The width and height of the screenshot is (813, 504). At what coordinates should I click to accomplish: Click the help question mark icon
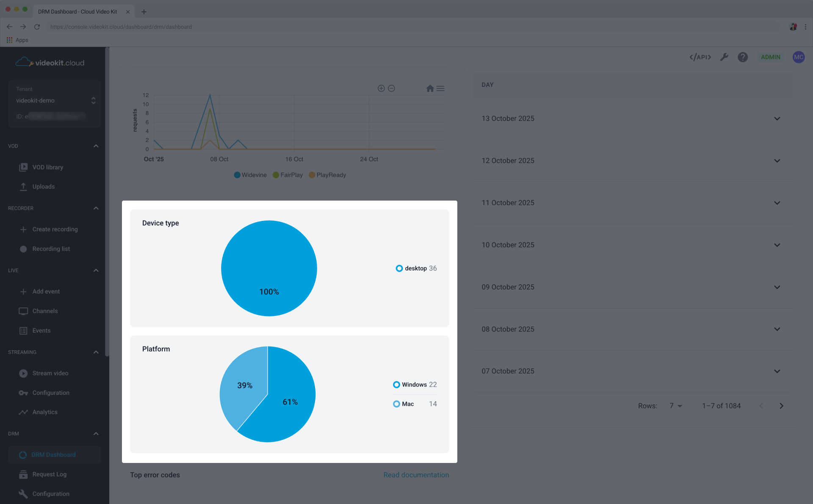pyautogui.click(x=742, y=57)
